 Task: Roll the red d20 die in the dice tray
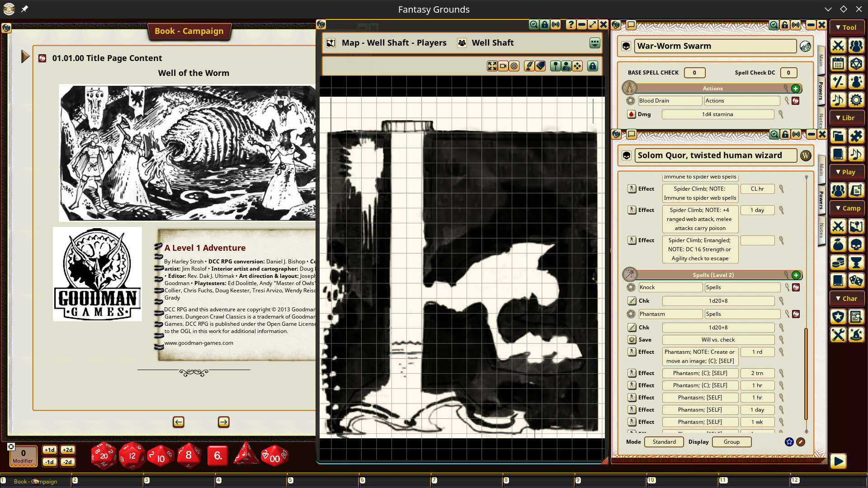[x=103, y=456]
